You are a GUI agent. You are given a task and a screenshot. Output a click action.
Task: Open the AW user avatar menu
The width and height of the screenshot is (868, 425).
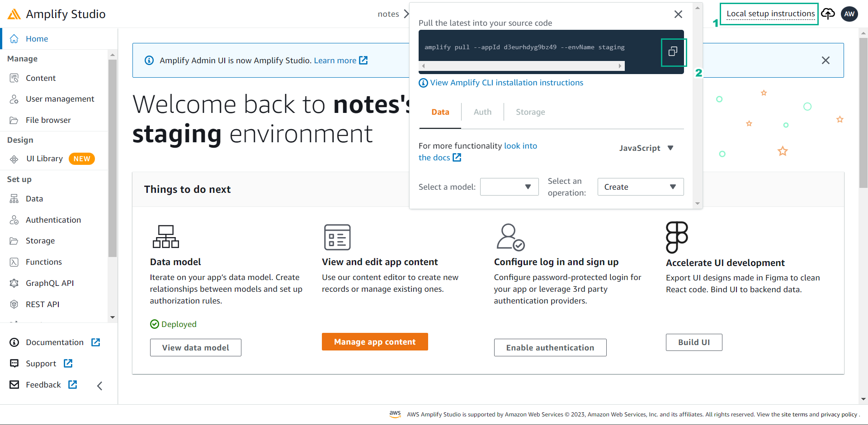849,14
